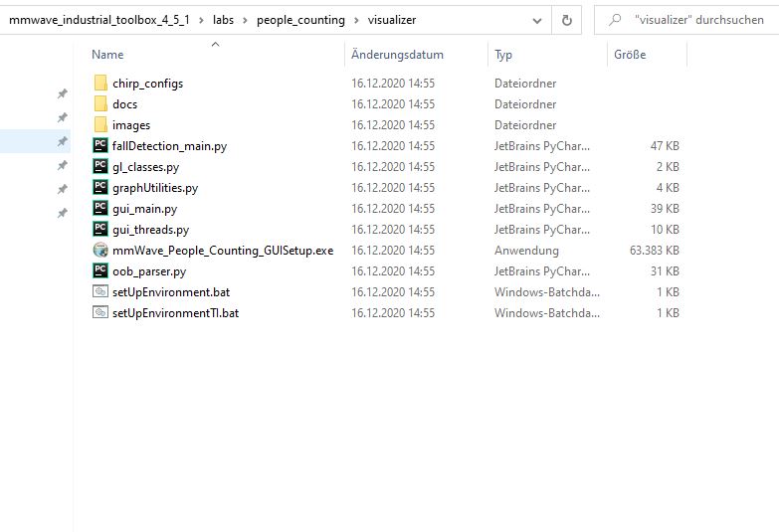Select file name mmWave_People_Counting_GUISetup.exe

coord(223,251)
